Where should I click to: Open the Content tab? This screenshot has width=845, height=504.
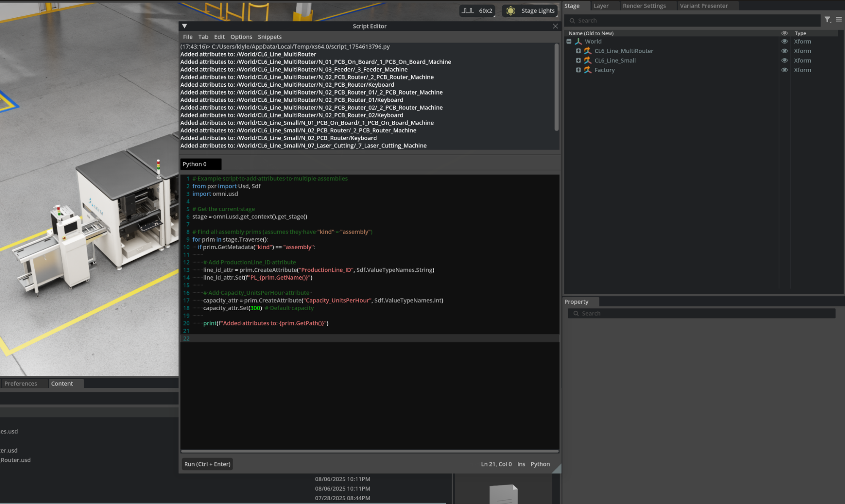coord(62,383)
